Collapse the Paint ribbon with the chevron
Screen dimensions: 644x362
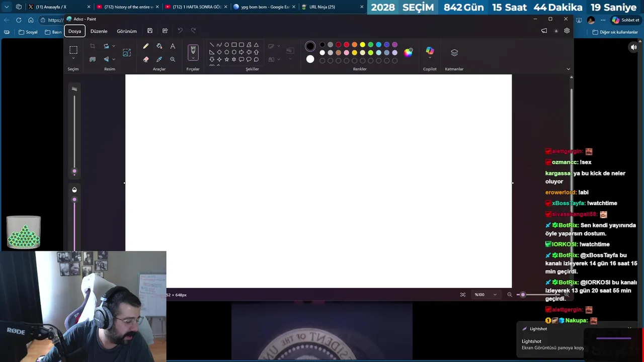point(569,69)
